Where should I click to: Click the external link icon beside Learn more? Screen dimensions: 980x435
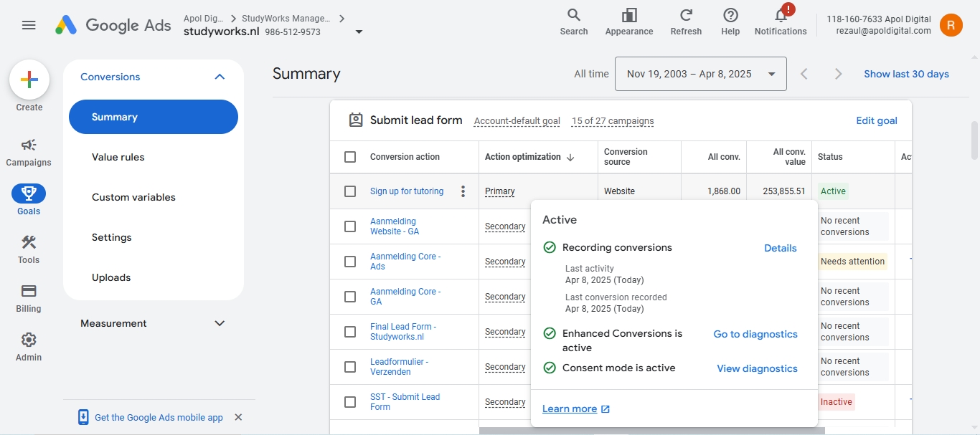[x=606, y=409]
